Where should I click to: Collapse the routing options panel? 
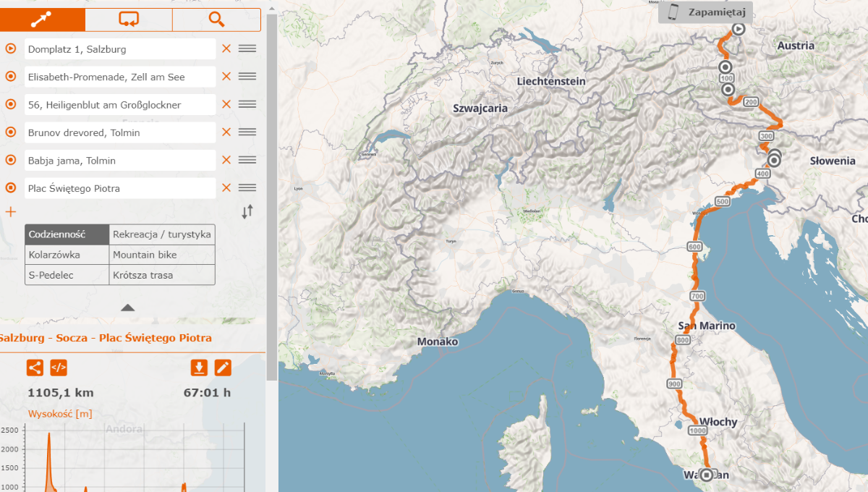click(127, 307)
